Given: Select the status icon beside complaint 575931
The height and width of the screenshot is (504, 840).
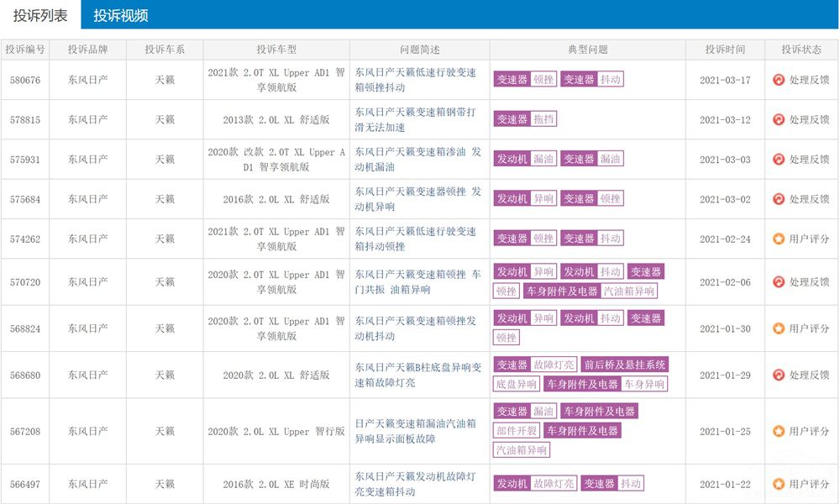Looking at the screenshot, I should pos(779,159).
